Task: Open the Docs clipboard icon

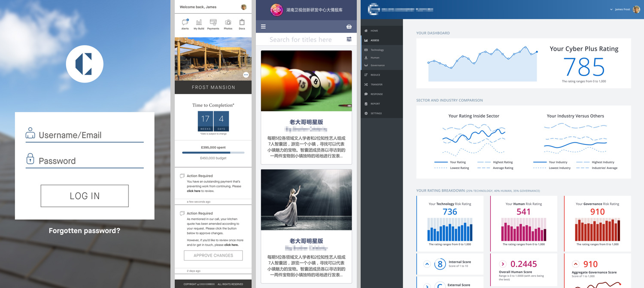Action: [x=242, y=22]
